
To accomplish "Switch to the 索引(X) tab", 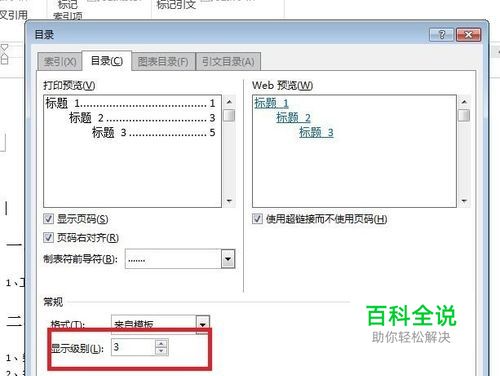I will [60, 62].
